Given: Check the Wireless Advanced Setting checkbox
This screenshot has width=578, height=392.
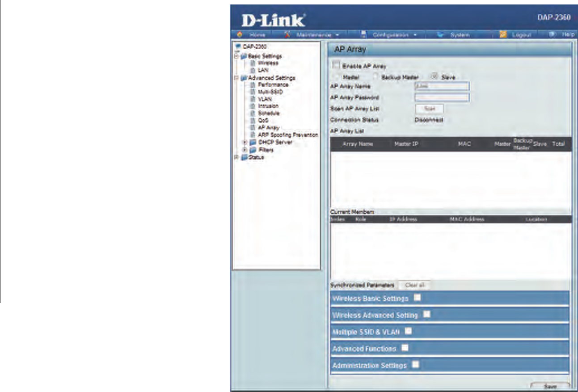Looking at the screenshot, I should click(426, 314).
